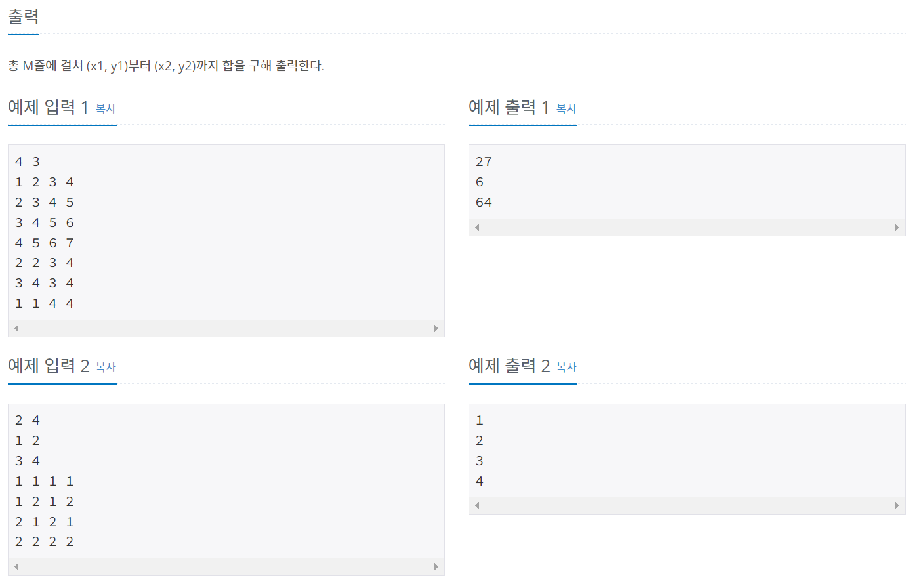Click the left scroll arrow under sample input 1

16,327
